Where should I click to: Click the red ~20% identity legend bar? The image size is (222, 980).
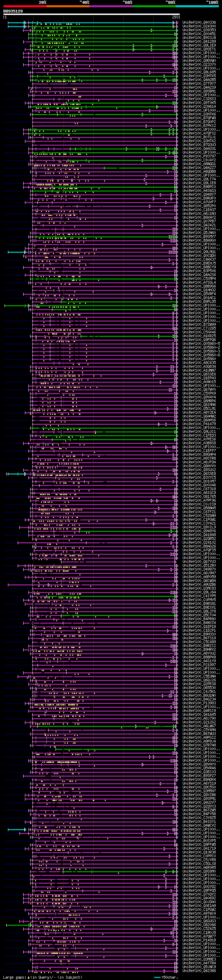click(x=25, y=6)
